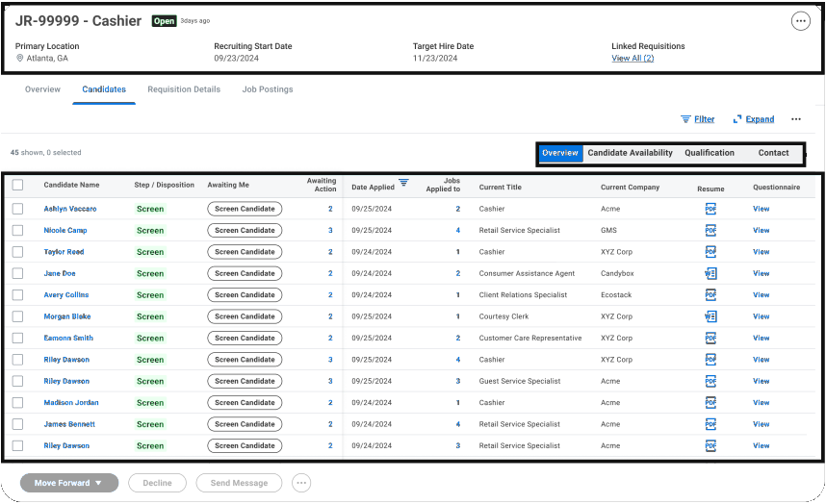Click the View All (2) linked requisitions link
The height and width of the screenshot is (504, 826).
[x=632, y=59]
